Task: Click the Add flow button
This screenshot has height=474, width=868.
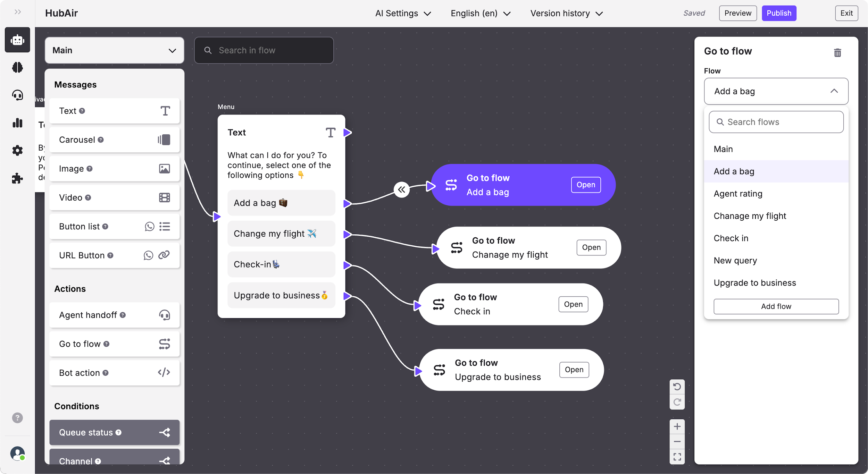Action: pyautogui.click(x=776, y=306)
